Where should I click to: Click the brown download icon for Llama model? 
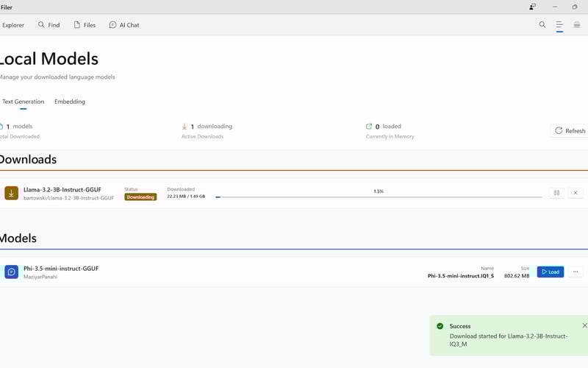click(x=11, y=194)
